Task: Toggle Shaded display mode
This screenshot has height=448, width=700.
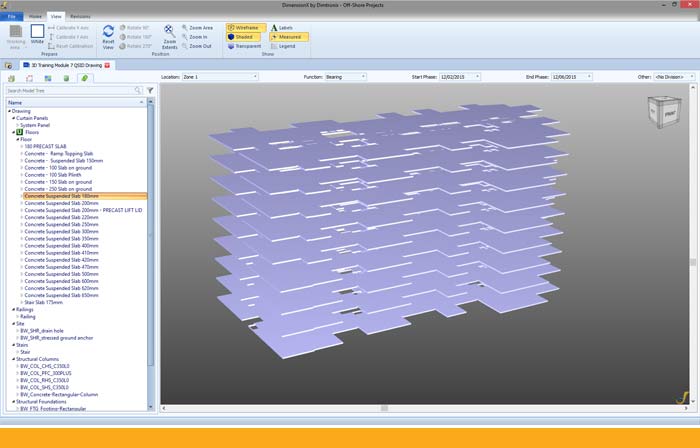Action: pos(242,37)
